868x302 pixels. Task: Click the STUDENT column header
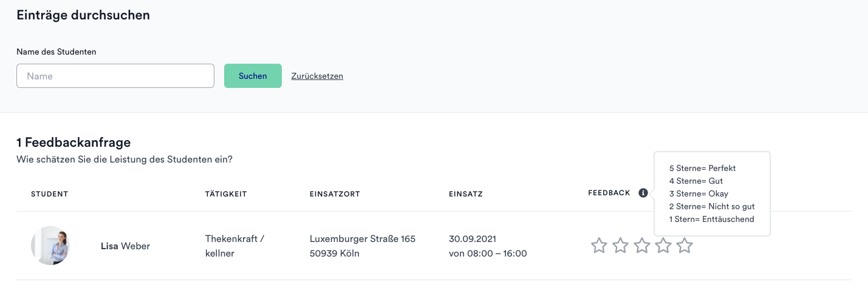point(49,194)
